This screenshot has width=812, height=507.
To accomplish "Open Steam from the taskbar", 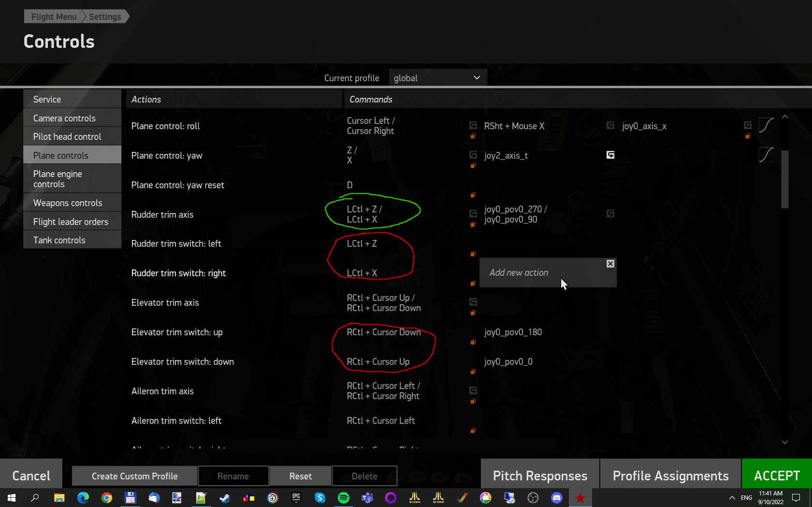I will [225, 498].
